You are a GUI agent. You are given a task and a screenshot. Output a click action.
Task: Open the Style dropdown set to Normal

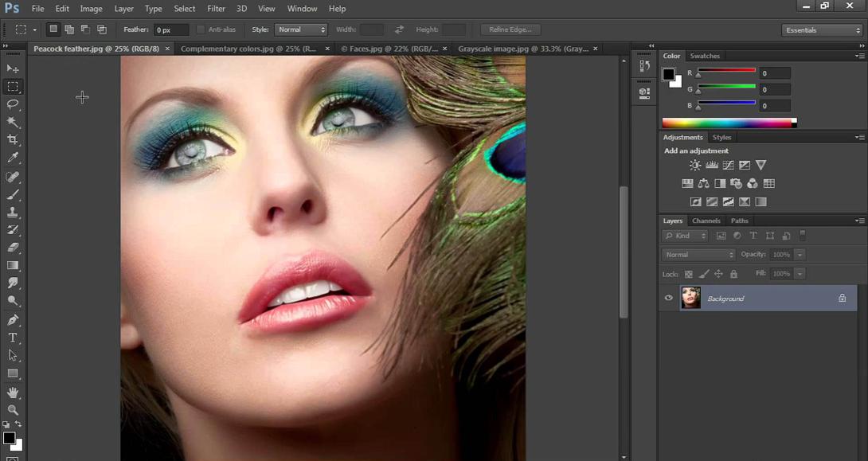click(x=300, y=29)
